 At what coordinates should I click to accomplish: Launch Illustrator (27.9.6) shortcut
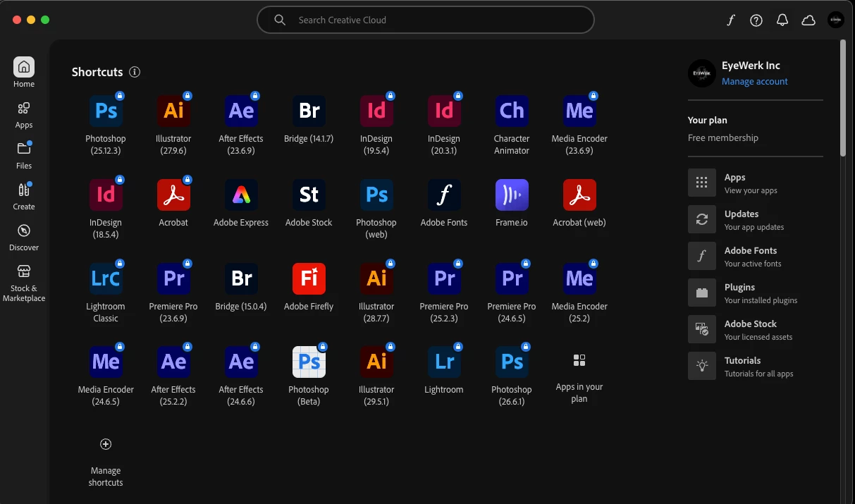(173, 111)
